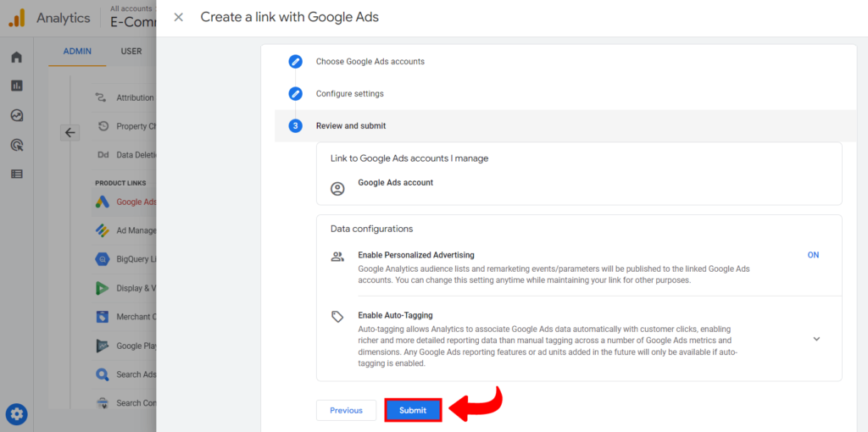Open Reports bar chart icon in sidebar

pos(16,86)
